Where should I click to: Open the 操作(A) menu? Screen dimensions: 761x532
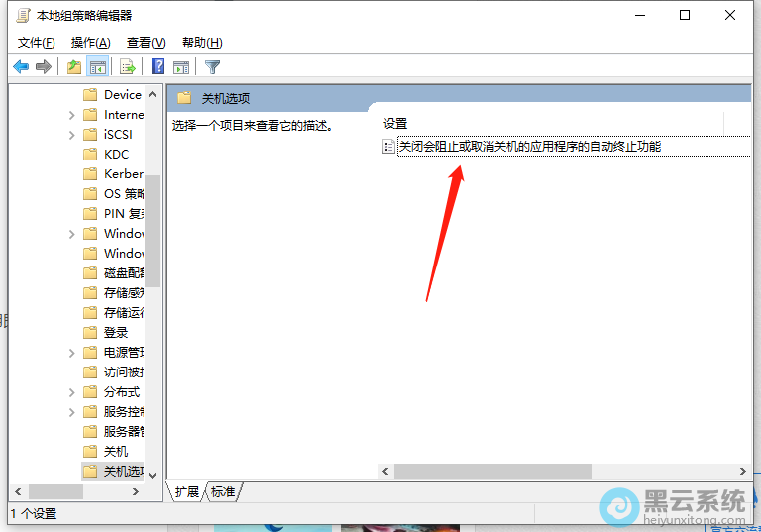click(91, 43)
